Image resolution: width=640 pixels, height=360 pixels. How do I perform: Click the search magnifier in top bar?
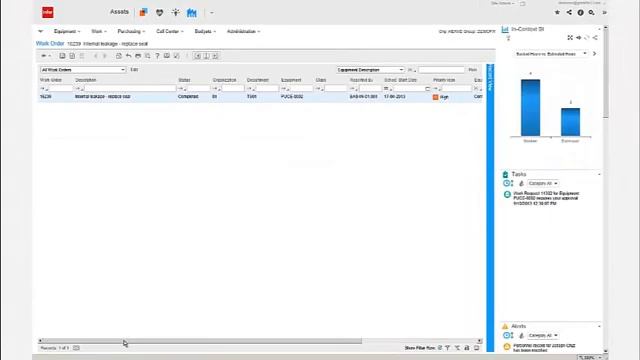pos(591,13)
